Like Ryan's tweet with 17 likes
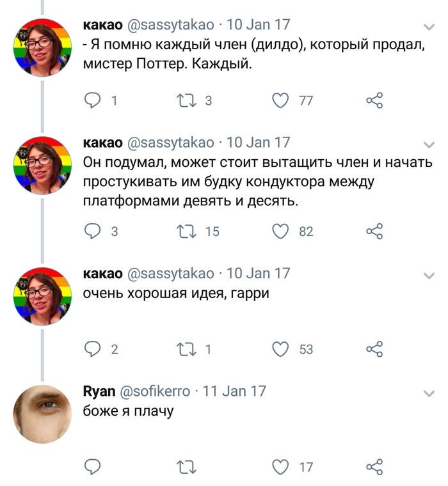The width and height of the screenshot is (448, 486). click(280, 467)
